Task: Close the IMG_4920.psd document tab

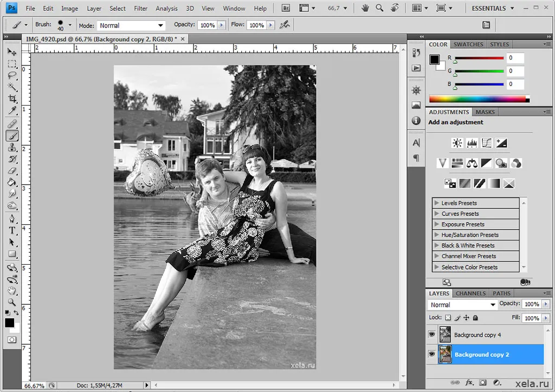Action: point(183,39)
